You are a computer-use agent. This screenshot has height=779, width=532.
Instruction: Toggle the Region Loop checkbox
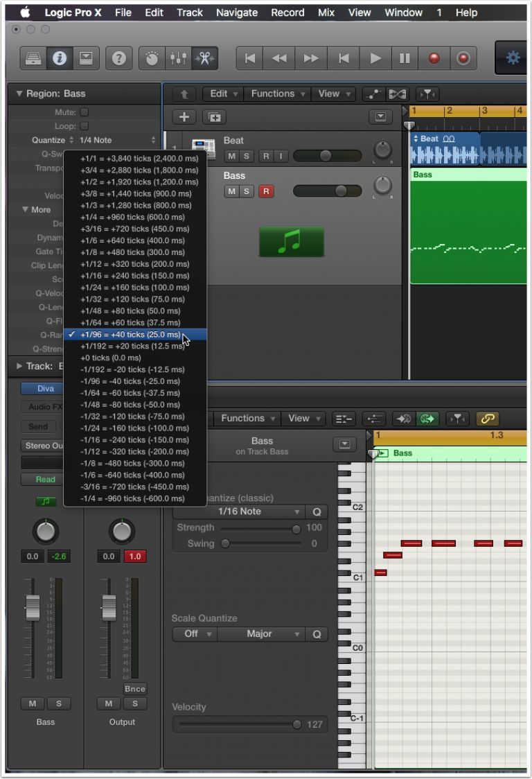(x=84, y=125)
